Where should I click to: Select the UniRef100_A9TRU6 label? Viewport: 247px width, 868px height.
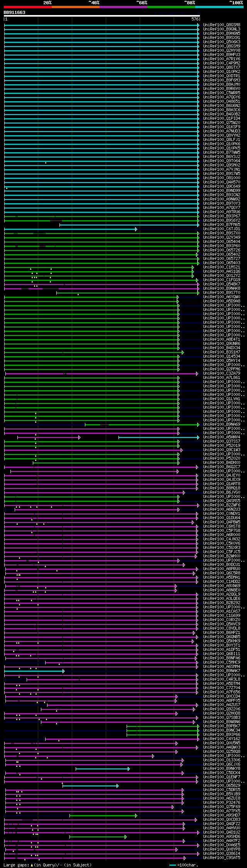coord(222,212)
